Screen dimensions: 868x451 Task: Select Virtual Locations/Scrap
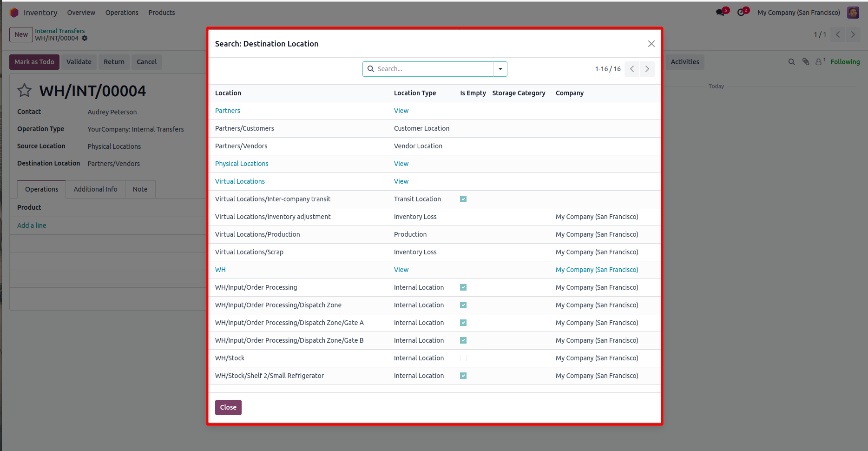coord(434,252)
